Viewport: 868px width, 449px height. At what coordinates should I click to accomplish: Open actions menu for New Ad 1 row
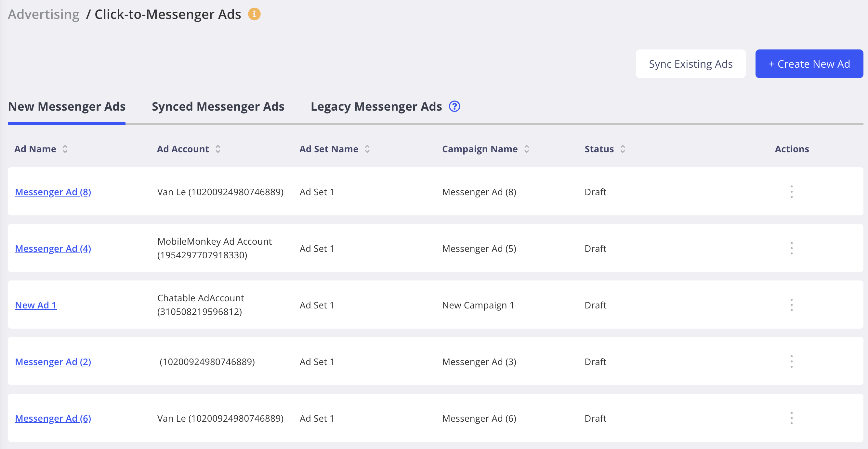791,305
